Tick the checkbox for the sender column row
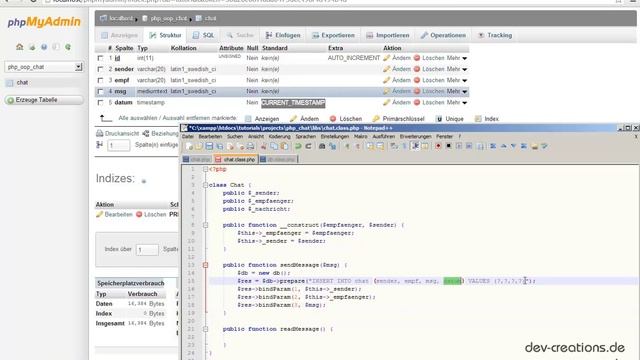This screenshot has height=360, width=640. [x=100, y=69]
